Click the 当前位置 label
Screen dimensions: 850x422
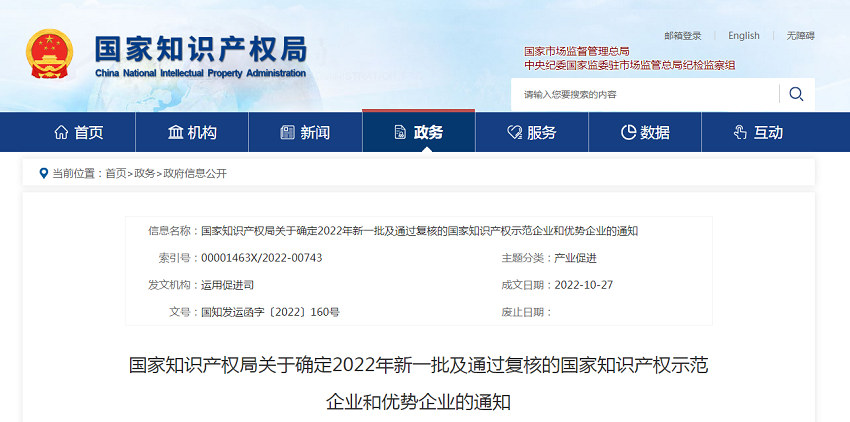(x=76, y=174)
